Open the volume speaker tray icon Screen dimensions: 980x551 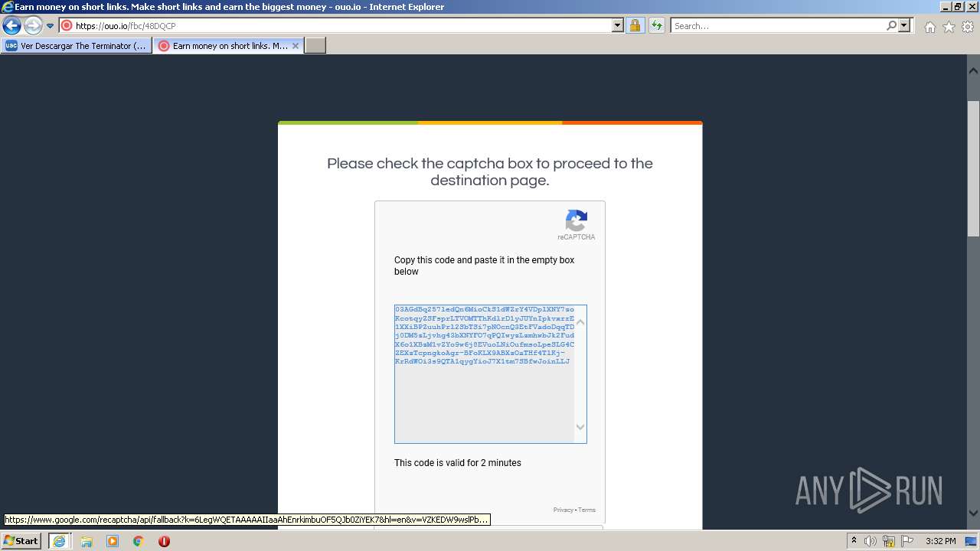tap(871, 541)
